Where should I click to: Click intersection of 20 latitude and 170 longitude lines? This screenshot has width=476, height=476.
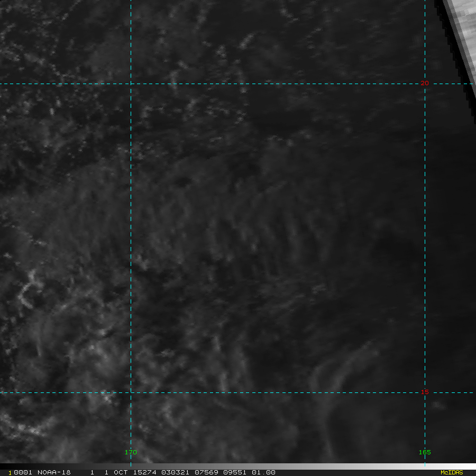coord(131,84)
